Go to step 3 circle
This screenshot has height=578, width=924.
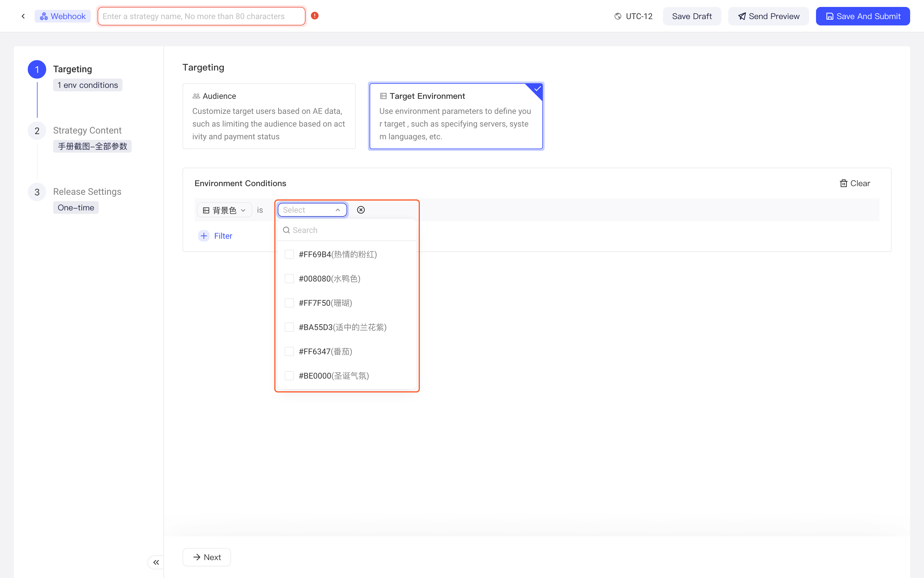pos(37,192)
